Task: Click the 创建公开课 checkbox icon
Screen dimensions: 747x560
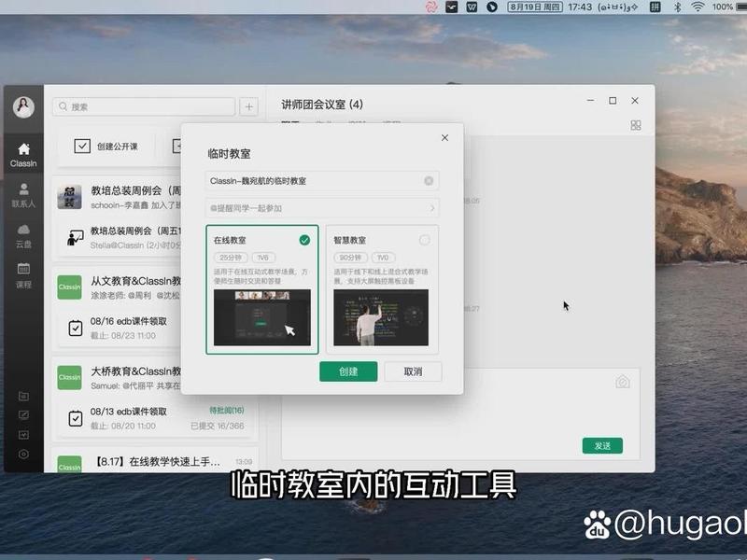Action: point(82,146)
